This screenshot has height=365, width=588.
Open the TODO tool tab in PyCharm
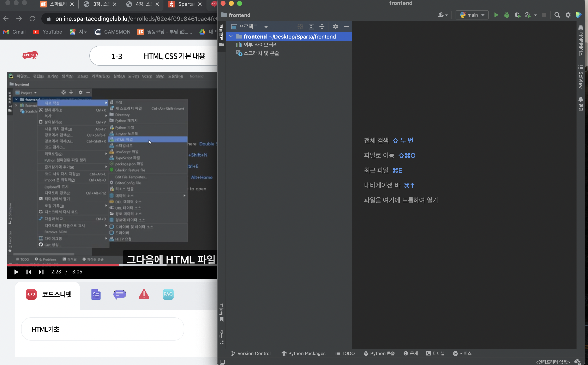345,353
